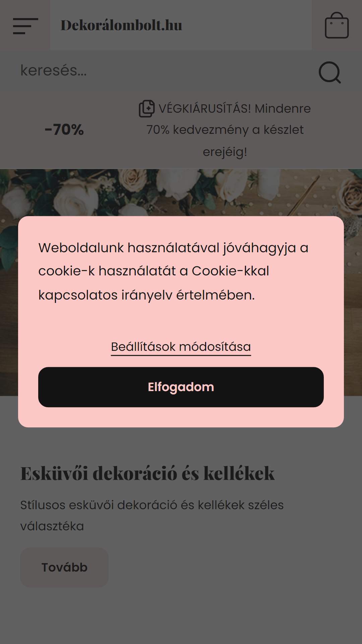The width and height of the screenshot is (362, 644).
Task: Click the 70% kedvezmény line in the banner
Action: tap(225, 130)
